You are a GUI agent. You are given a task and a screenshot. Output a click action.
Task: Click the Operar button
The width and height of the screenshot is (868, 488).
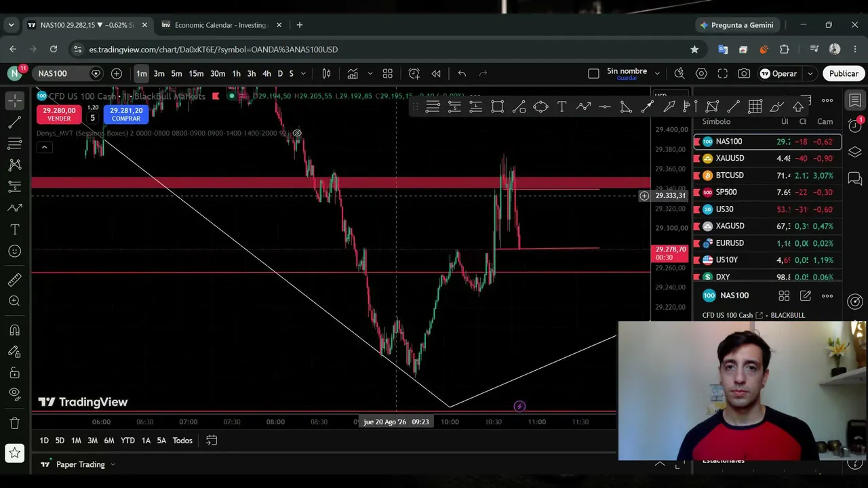pos(778,73)
